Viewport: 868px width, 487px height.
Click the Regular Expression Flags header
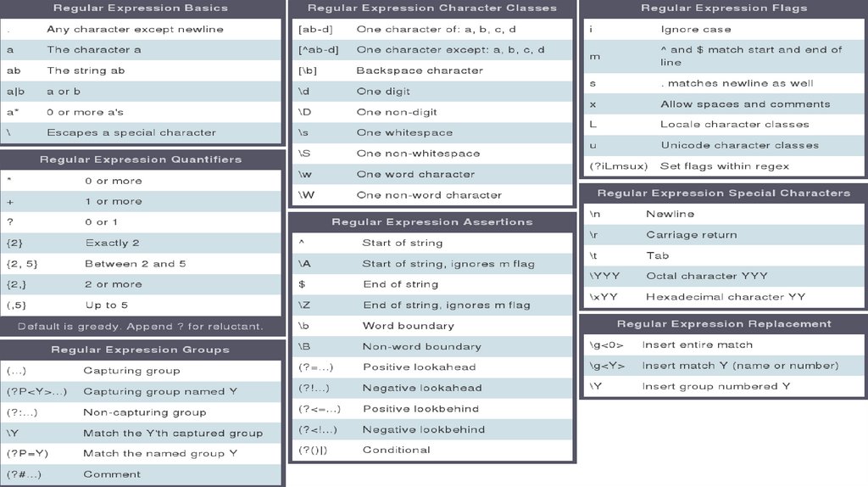tap(723, 8)
